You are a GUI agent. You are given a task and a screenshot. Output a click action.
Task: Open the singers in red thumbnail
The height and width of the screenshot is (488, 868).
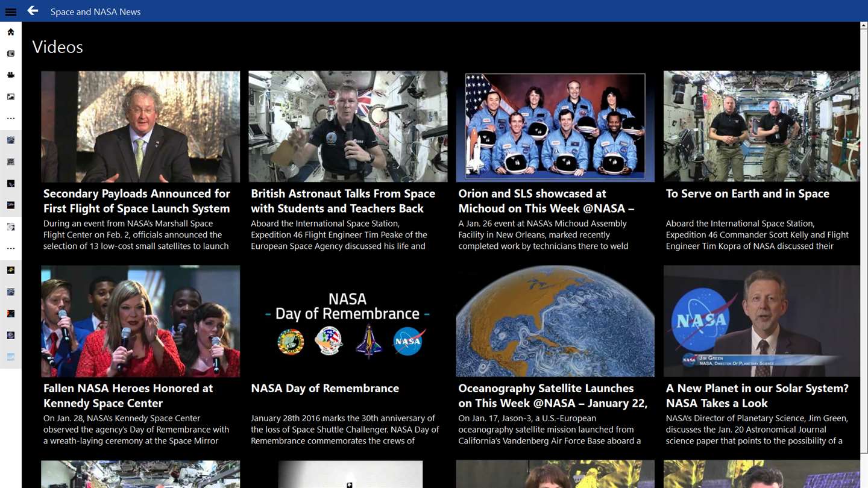(x=140, y=321)
